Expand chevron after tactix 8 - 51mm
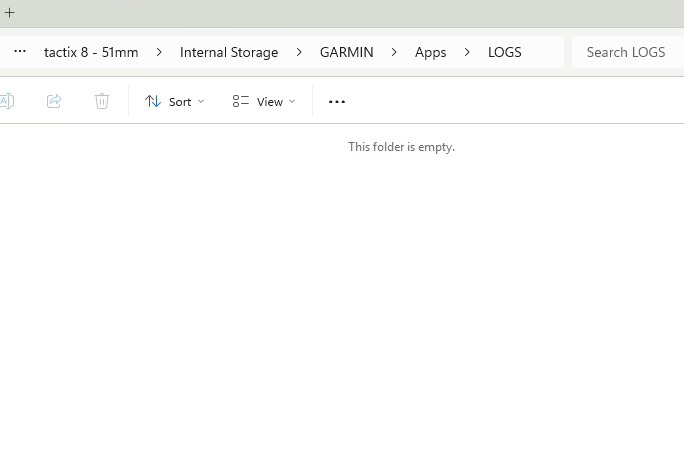Viewport: 684px width, 469px height. (159, 52)
